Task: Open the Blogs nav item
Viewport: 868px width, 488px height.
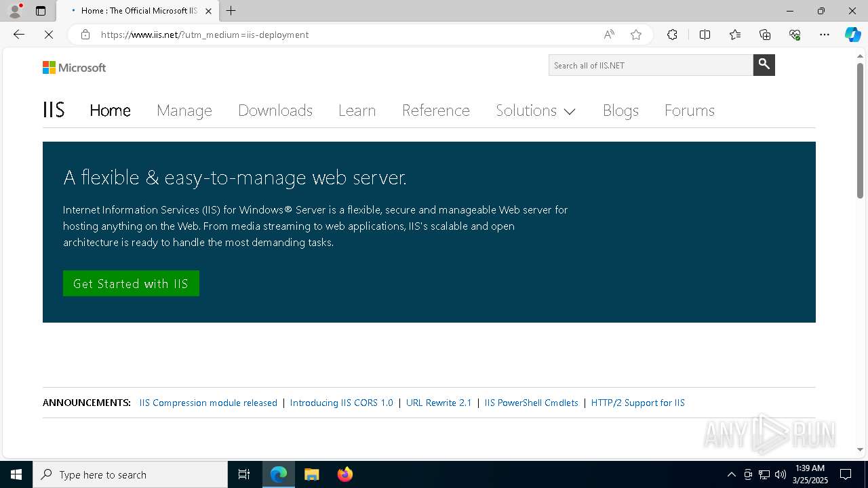Action: click(x=620, y=110)
